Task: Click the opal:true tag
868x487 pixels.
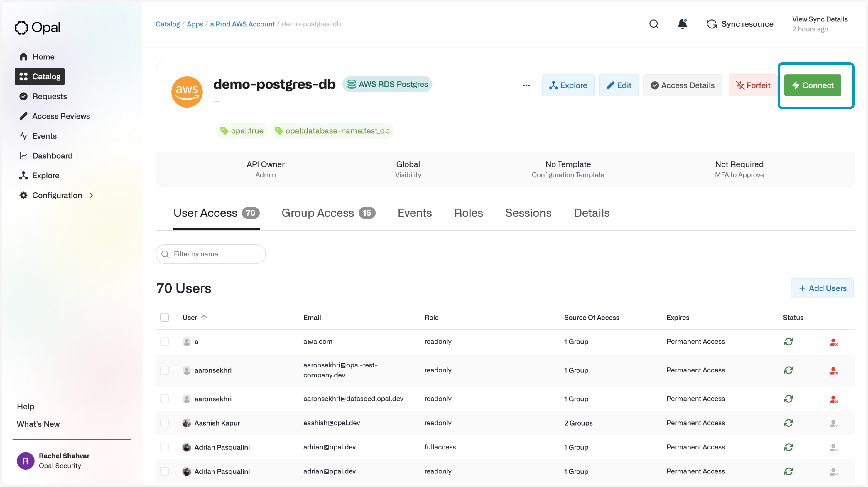Action: click(242, 131)
